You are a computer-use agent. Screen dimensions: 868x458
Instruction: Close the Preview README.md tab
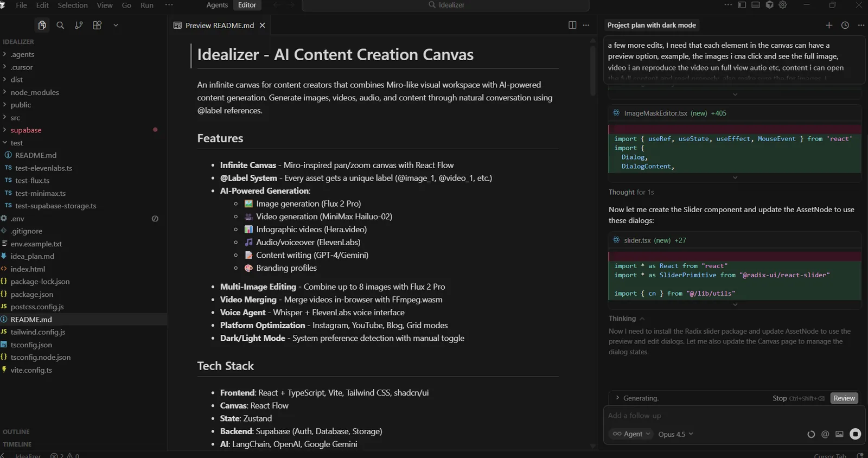[263, 26]
